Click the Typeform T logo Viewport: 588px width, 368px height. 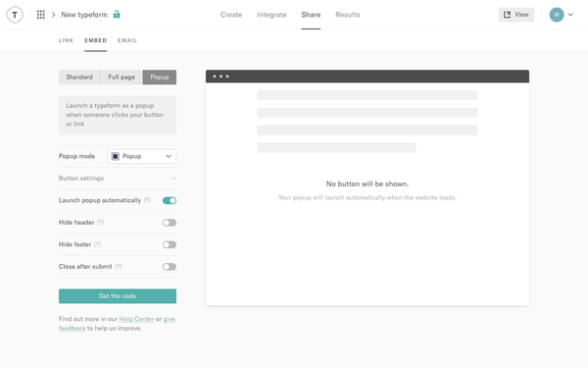(x=15, y=15)
